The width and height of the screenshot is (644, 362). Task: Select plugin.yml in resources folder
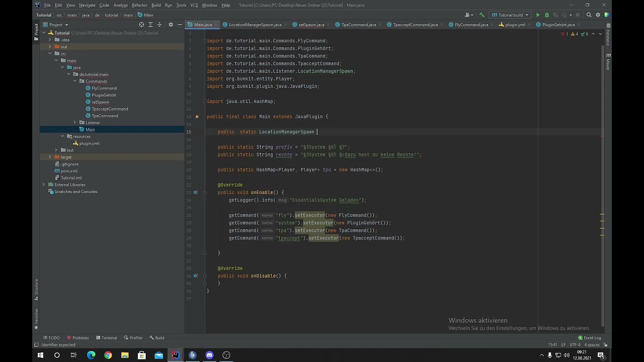pos(89,143)
